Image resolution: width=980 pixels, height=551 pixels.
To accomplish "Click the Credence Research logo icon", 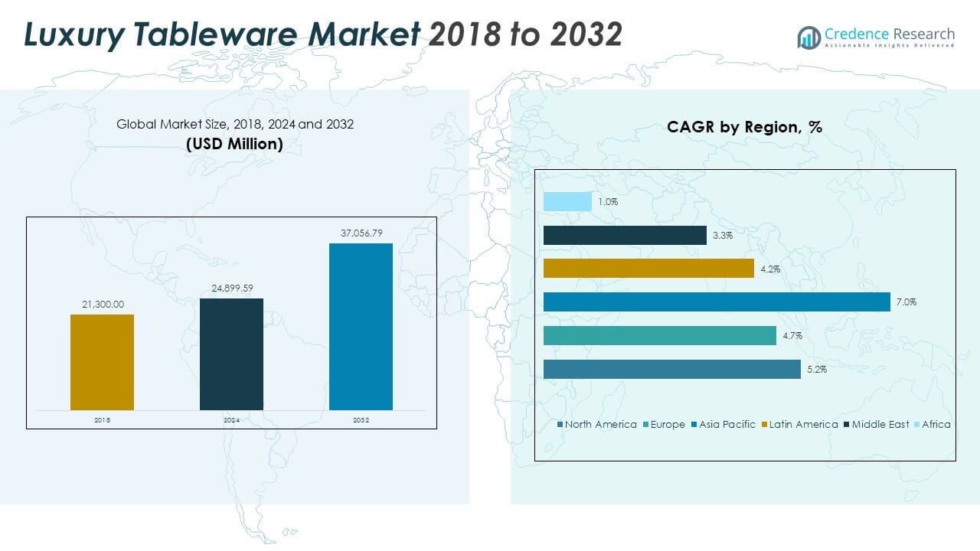I will pyautogui.click(x=808, y=37).
